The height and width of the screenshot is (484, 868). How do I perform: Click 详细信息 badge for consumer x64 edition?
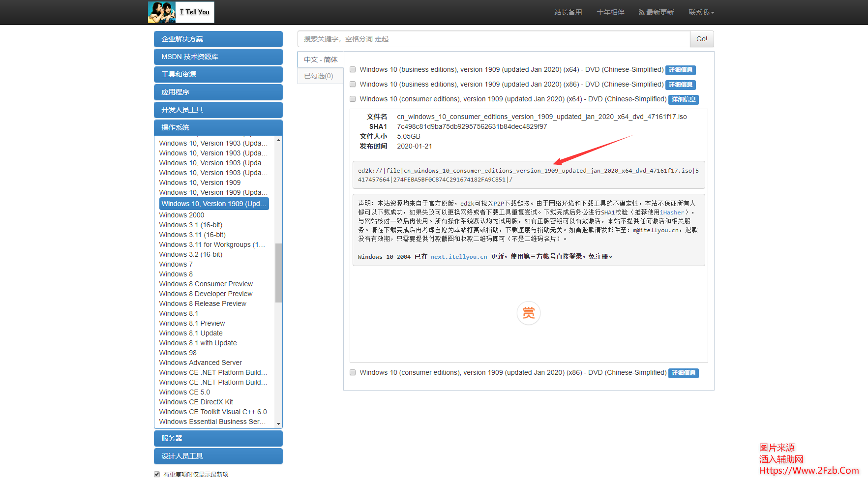click(x=683, y=99)
